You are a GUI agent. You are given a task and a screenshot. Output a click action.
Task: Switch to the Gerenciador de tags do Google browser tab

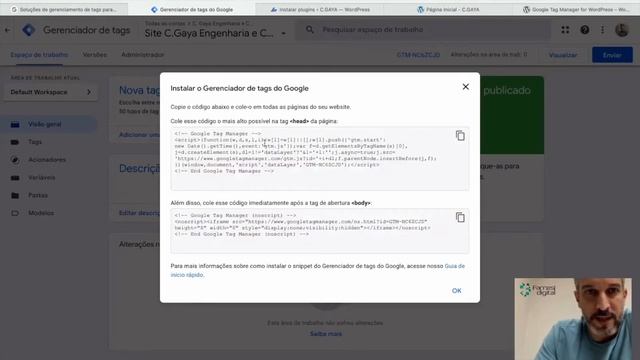[192, 9]
